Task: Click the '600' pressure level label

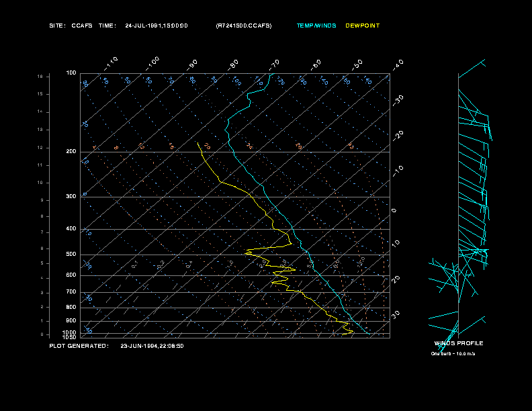Action: pos(71,275)
